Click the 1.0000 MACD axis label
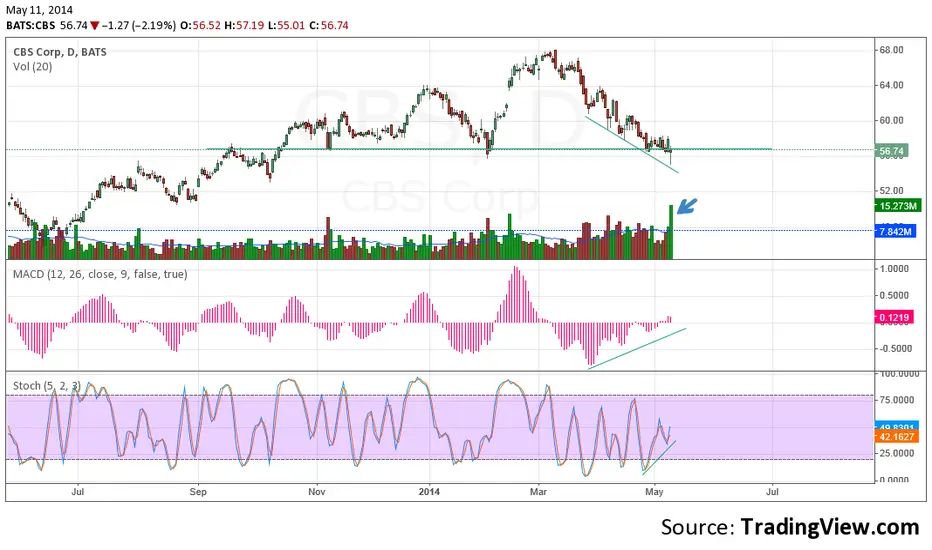 coord(893,269)
